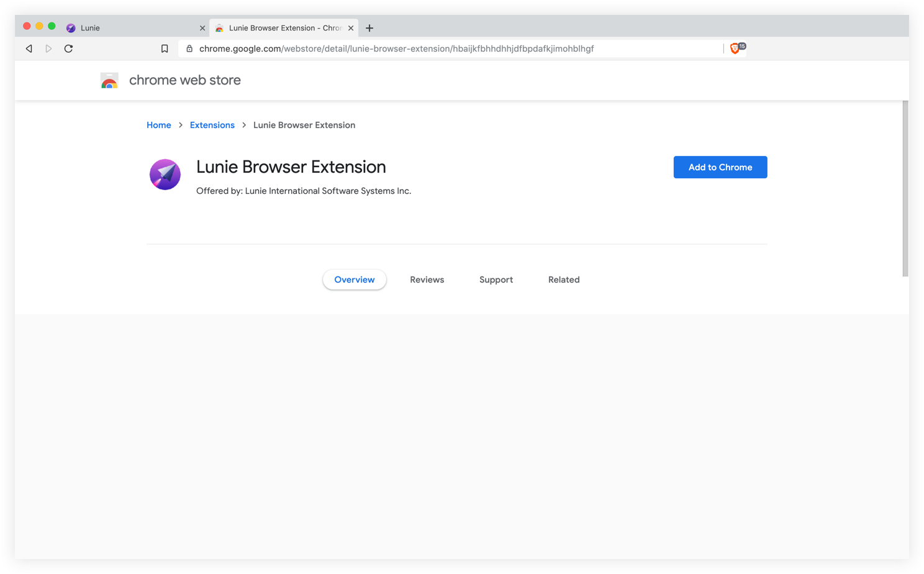Viewport: 924px width, 574px height.
Task: Close the Lunie tab
Action: click(202, 28)
